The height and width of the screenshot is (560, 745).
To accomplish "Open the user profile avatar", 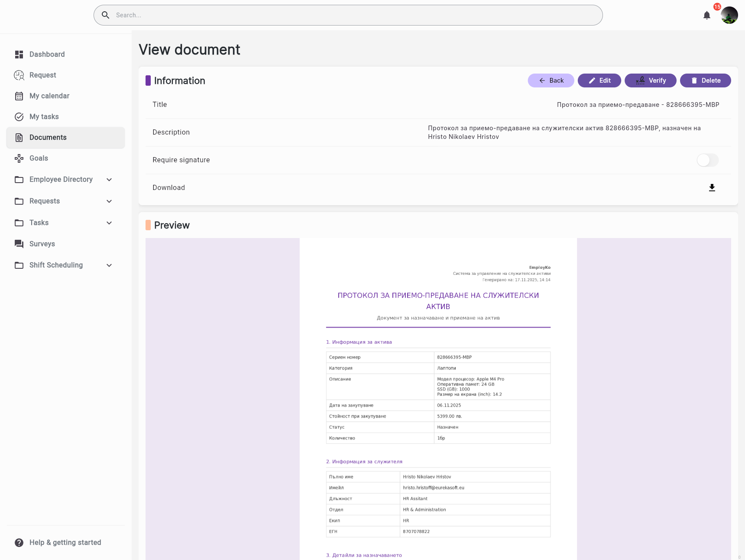I will (x=729, y=16).
